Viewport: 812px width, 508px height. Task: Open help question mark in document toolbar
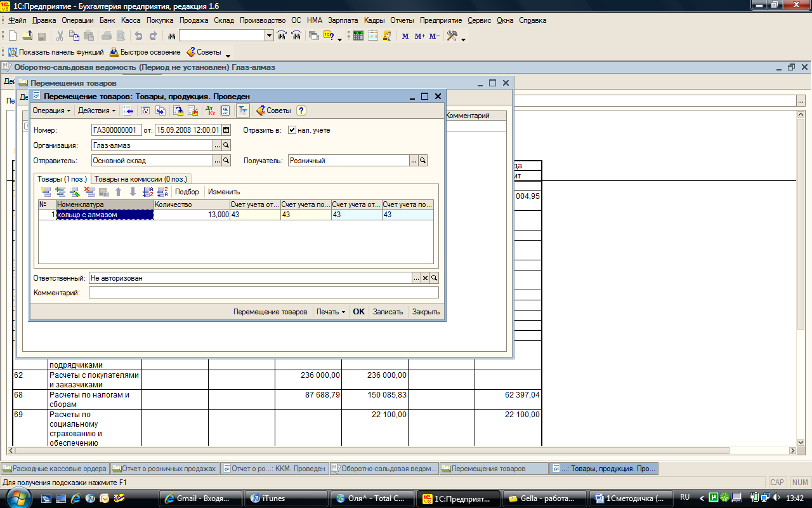[301, 110]
